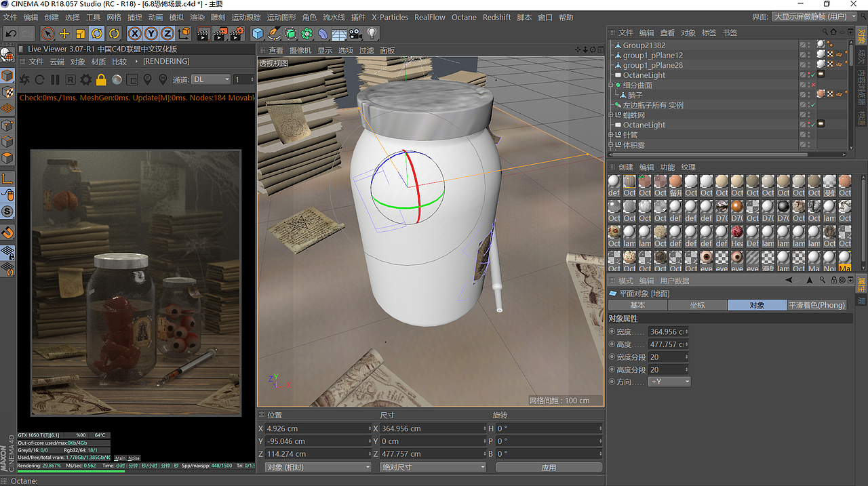The height and width of the screenshot is (486, 868).
Task: Toggle the Live Viewer resolution lock
Action: 101,79
